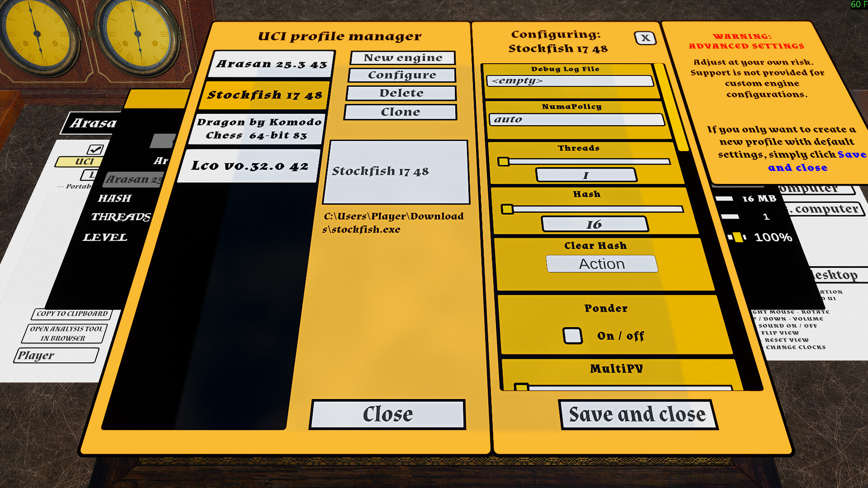The image size is (868, 488).
Task: Click the New engine button
Action: tap(403, 58)
